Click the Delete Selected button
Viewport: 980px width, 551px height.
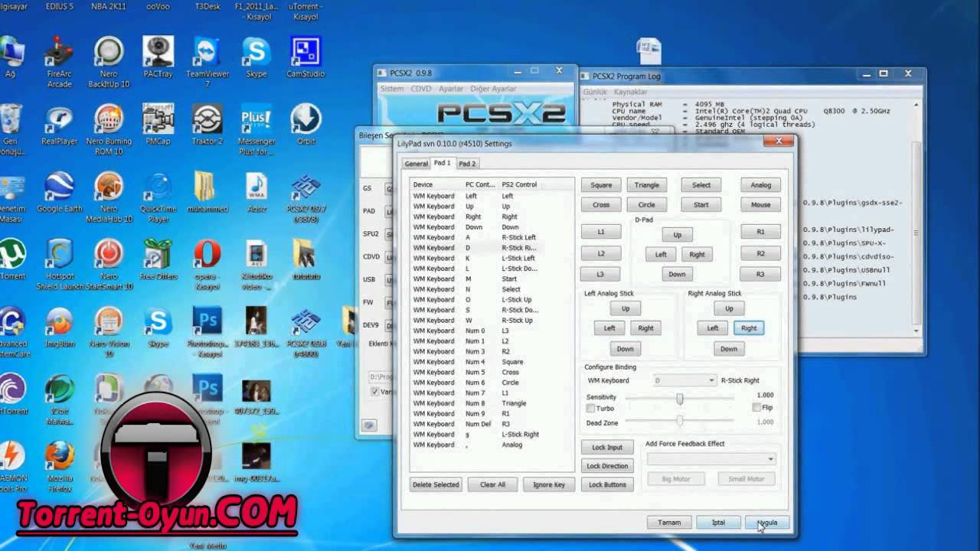[x=436, y=484]
